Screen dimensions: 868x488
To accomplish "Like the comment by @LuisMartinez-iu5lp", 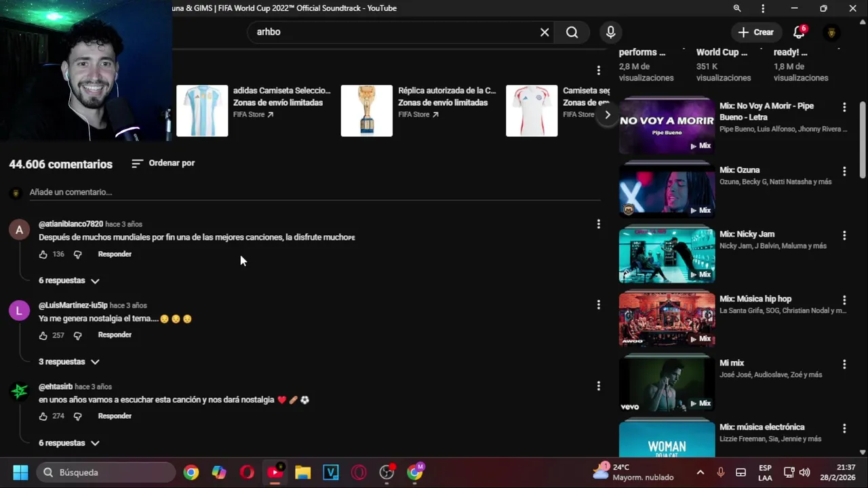I will [x=43, y=335].
